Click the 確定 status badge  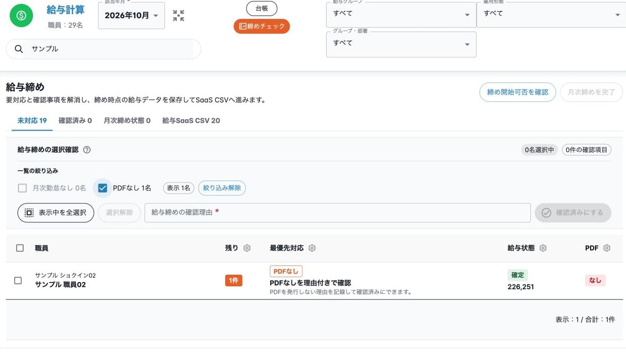click(518, 275)
